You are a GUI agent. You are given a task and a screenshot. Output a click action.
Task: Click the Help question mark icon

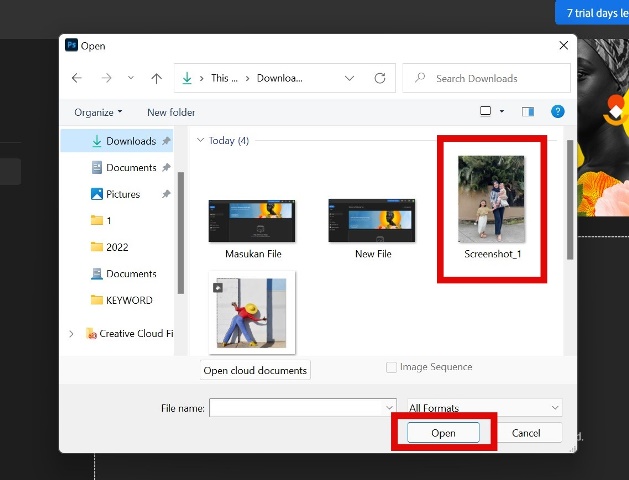point(558,112)
